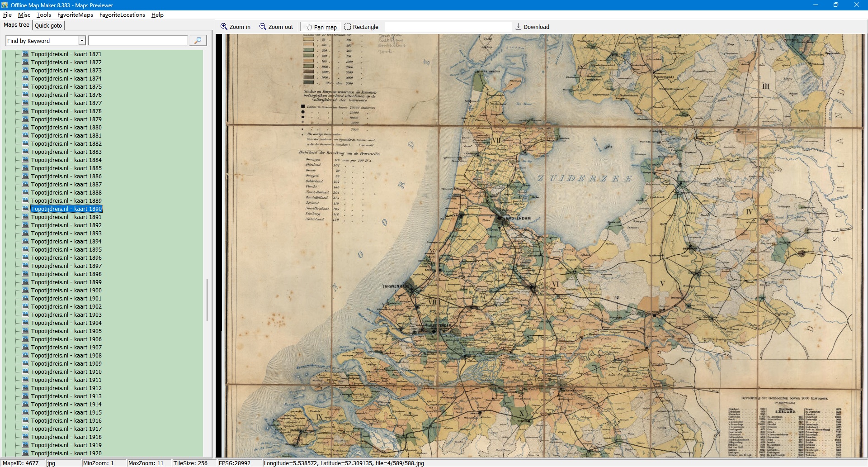The height and width of the screenshot is (467, 868).
Task: Switch to the Quick goto tab
Action: (48, 25)
